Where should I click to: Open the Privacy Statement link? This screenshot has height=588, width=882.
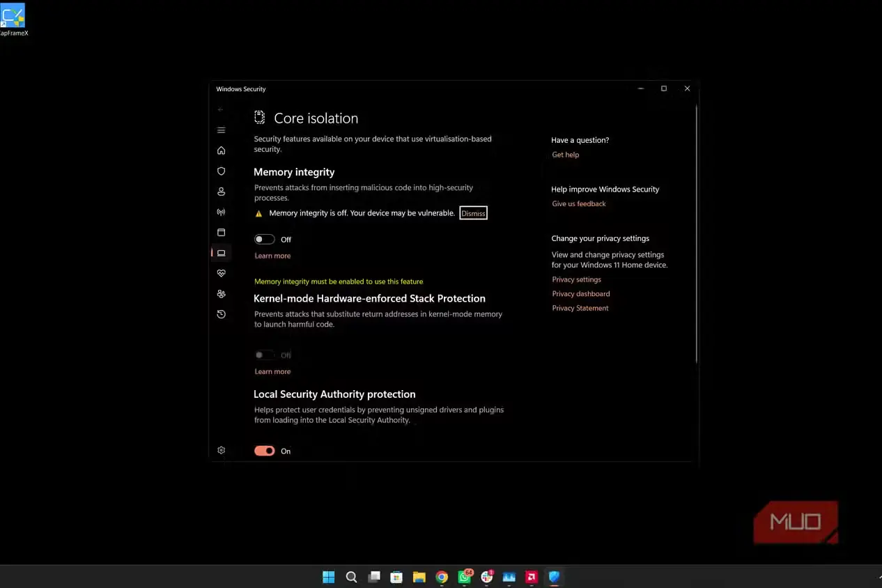(580, 308)
